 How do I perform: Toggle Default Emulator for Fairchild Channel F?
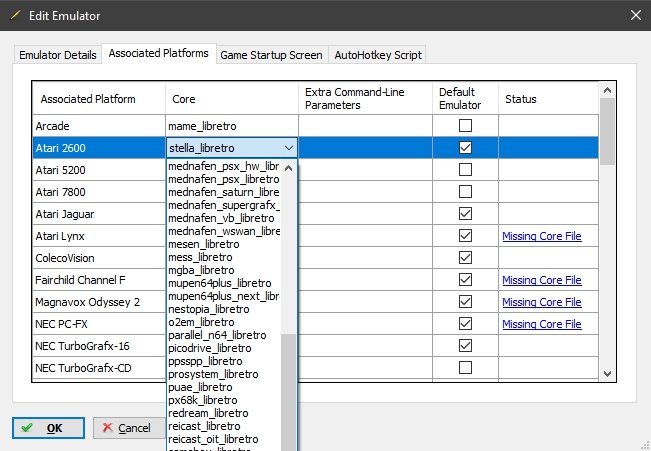(x=465, y=279)
